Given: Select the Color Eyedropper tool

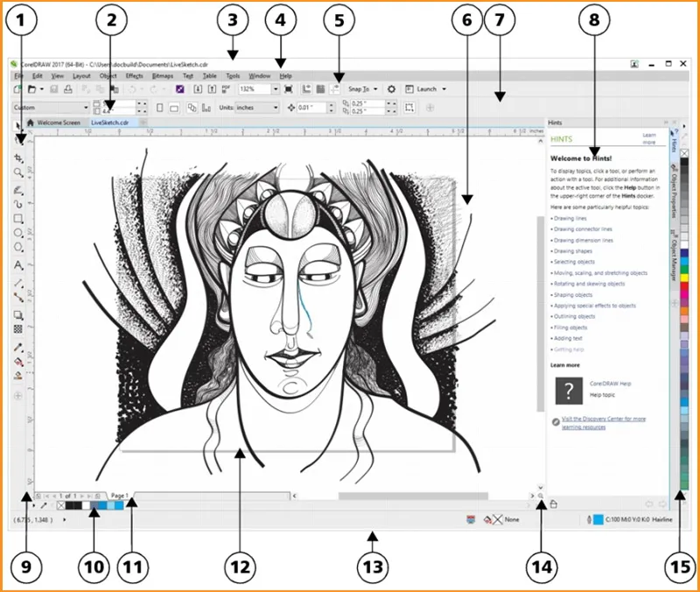Looking at the screenshot, I should (x=18, y=347).
